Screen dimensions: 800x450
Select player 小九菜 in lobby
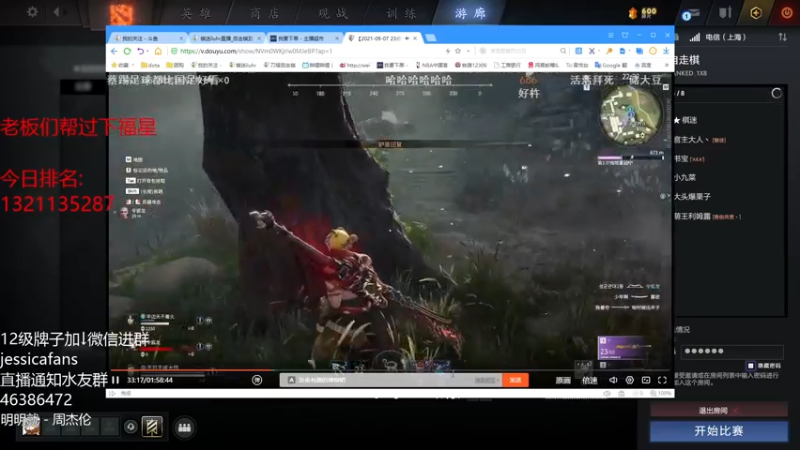coord(685,178)
